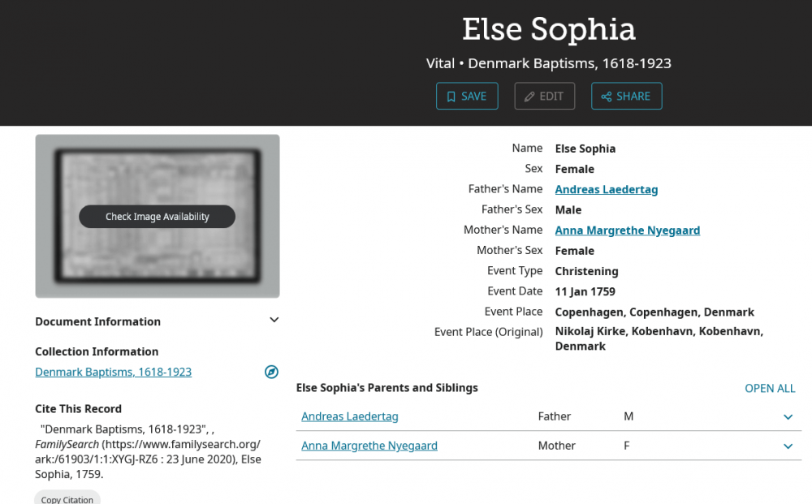812x504 pixels.
Task: Click Check Image Availability on the preview
Action: [157, 217]
